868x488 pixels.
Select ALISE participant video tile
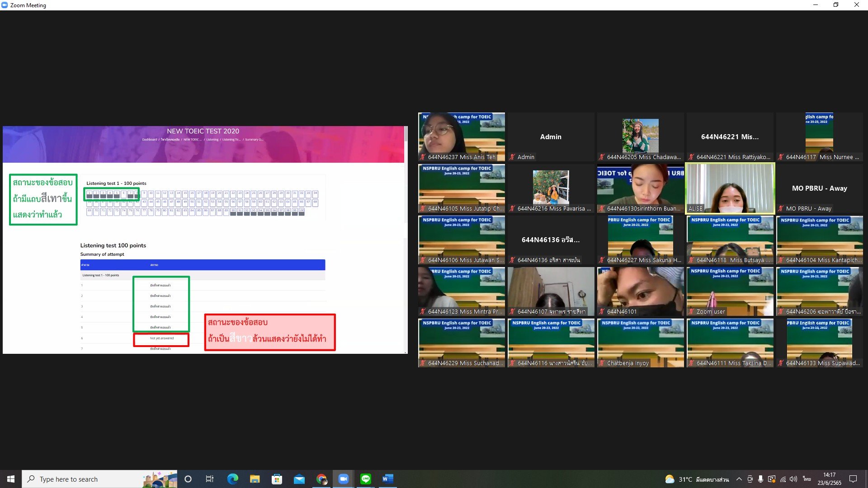point(730,188)
